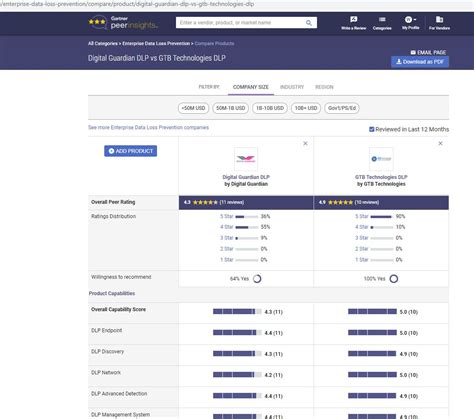The image size is (474, 419).
Task: Open the Categories menu icon
Action: coord(382,19)
